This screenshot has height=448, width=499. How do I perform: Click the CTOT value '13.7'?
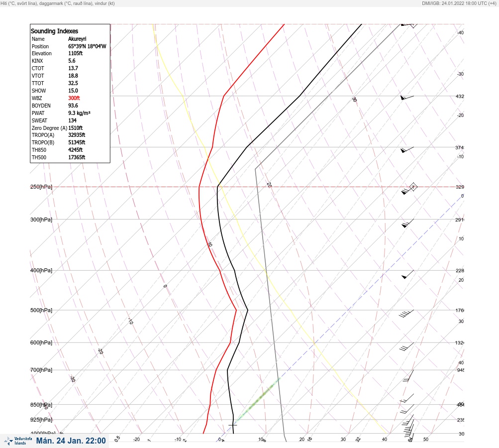pyautogui.click(x=73, y=68)
